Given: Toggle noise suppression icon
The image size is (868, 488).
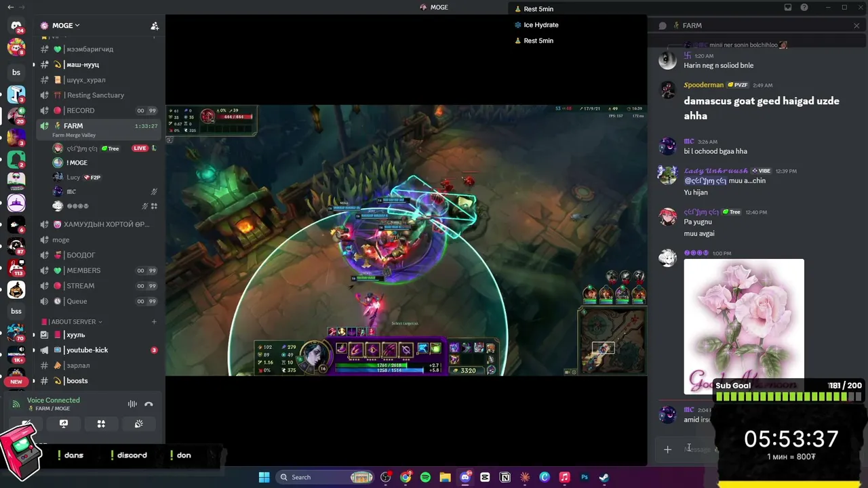Looking at the screenshot, I should click(132, 404).
